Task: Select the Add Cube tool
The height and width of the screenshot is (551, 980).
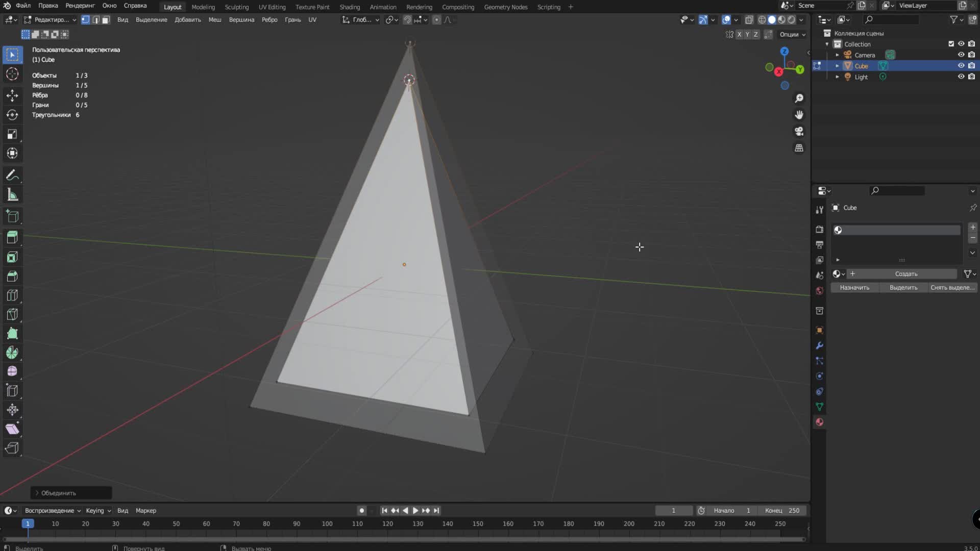Action: coord(12,217)
